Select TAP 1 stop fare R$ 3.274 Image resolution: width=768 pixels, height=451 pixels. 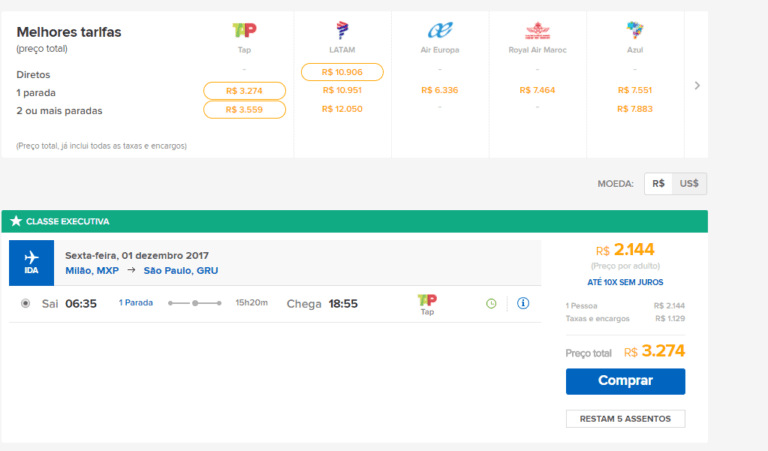[244, 90]
